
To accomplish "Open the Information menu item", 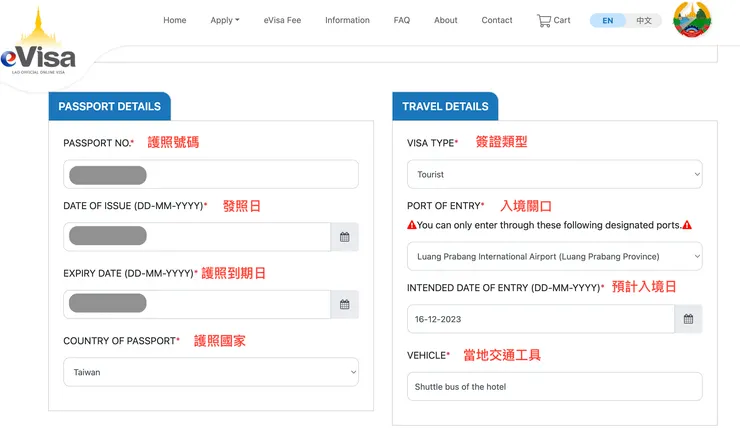I will click(x=347, y=20).
